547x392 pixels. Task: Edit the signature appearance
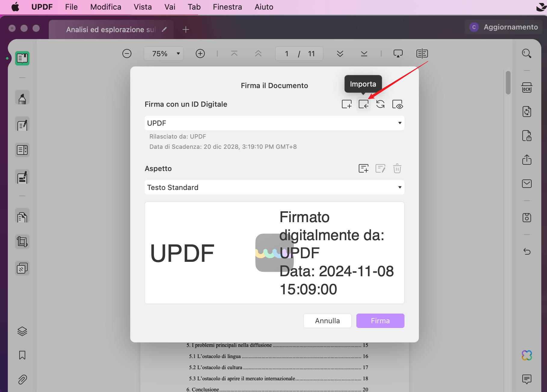pos(380,168)
